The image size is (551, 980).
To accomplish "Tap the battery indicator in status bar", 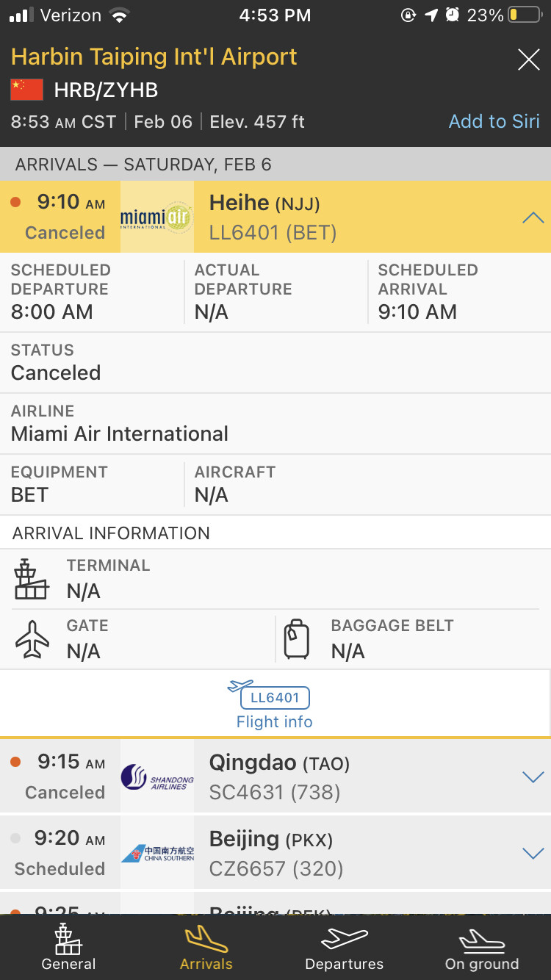I will [x=525, y=15].
